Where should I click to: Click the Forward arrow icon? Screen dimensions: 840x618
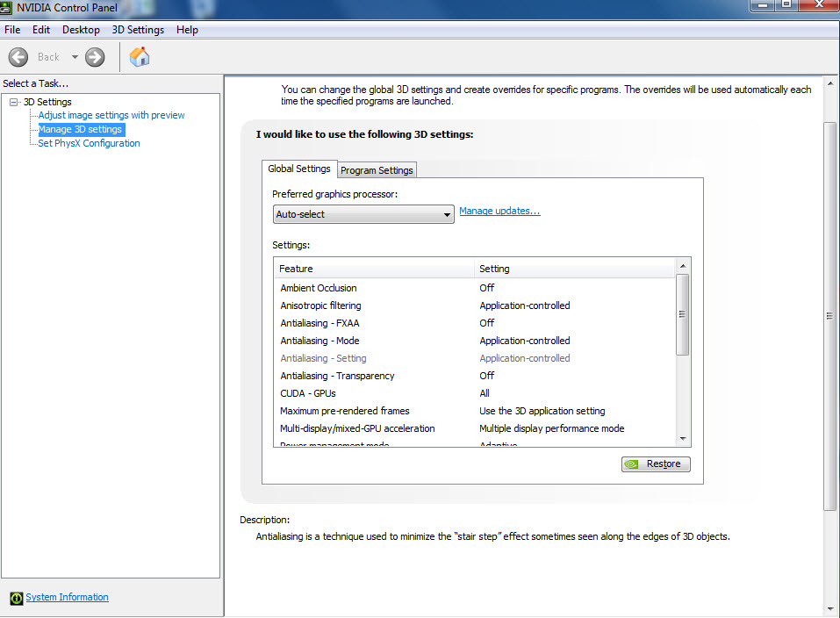(95, 57)
